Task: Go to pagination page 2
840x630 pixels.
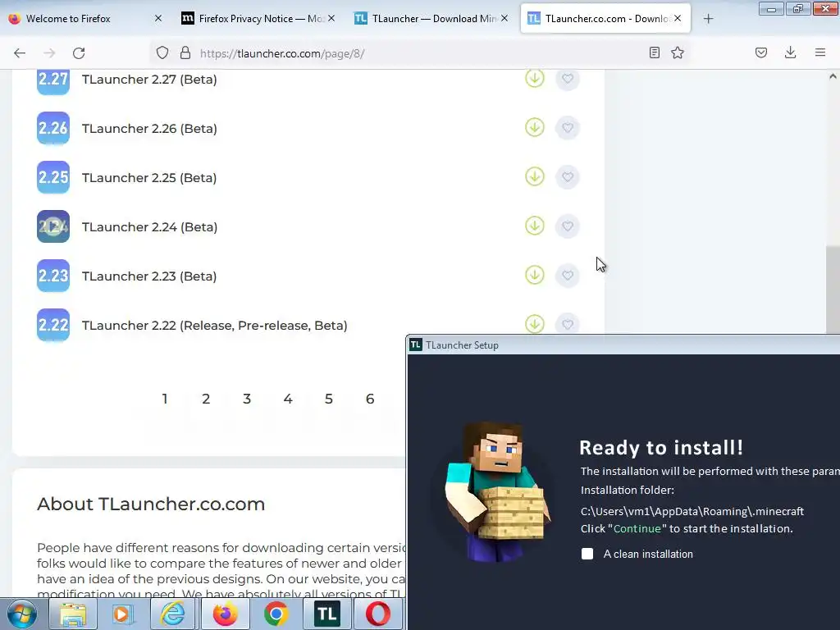Action: (x=206, y=399)
